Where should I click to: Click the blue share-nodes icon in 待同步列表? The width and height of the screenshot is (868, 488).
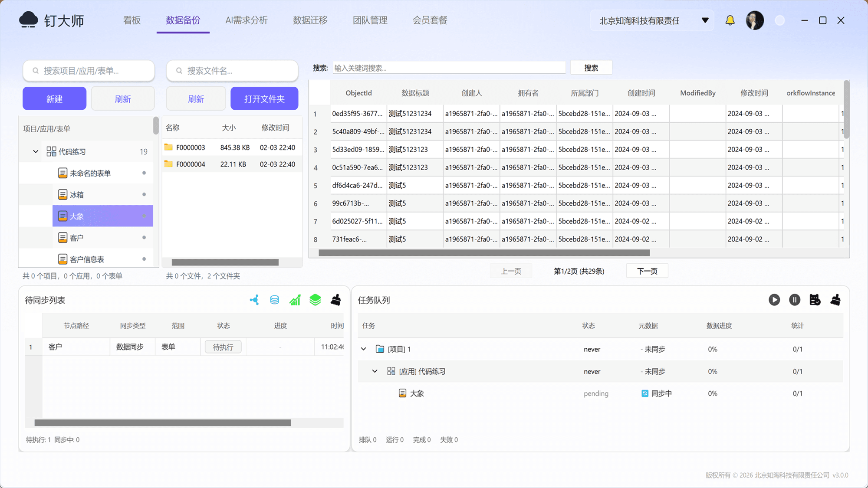click(254, 300)
